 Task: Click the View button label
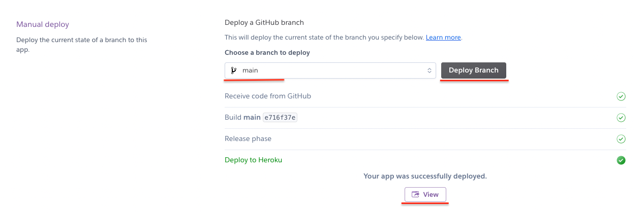pos(431,194)
